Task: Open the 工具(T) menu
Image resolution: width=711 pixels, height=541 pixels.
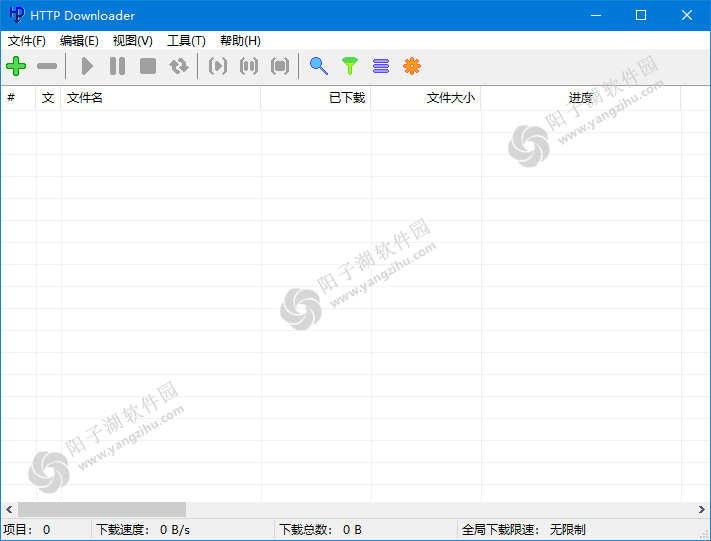Action: (186, 41)
